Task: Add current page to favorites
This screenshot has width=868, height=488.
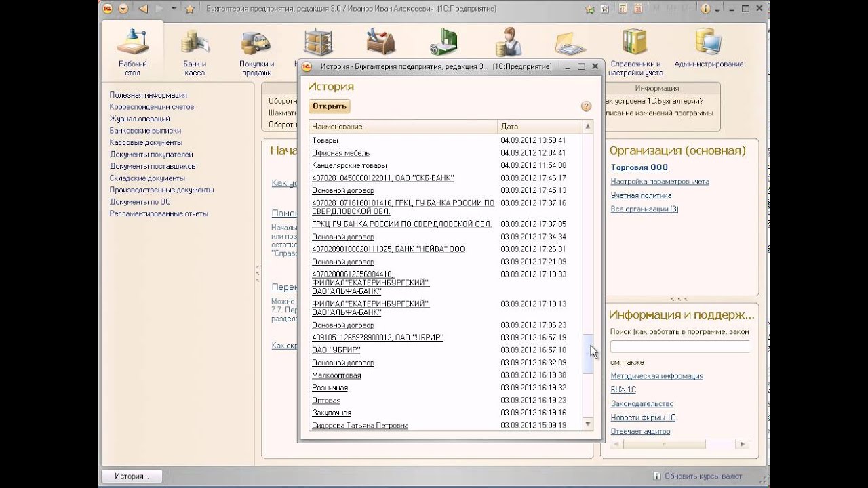Action: click(589, 9)
